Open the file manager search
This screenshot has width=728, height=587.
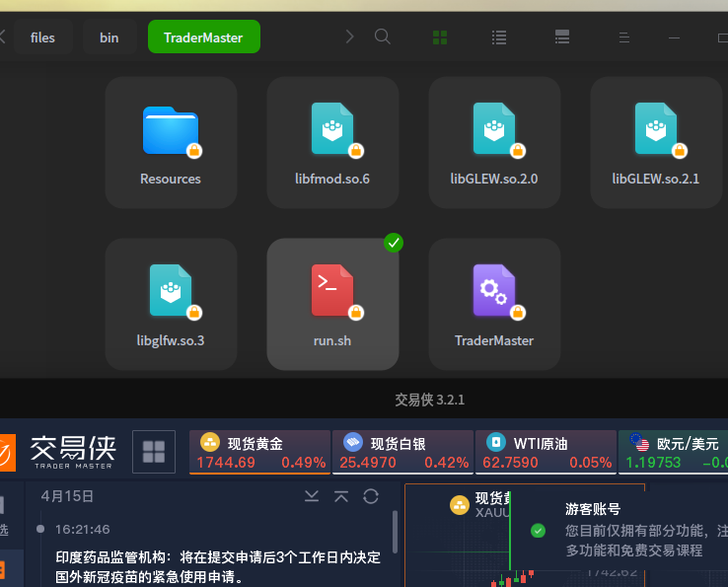tap(382, 37)
